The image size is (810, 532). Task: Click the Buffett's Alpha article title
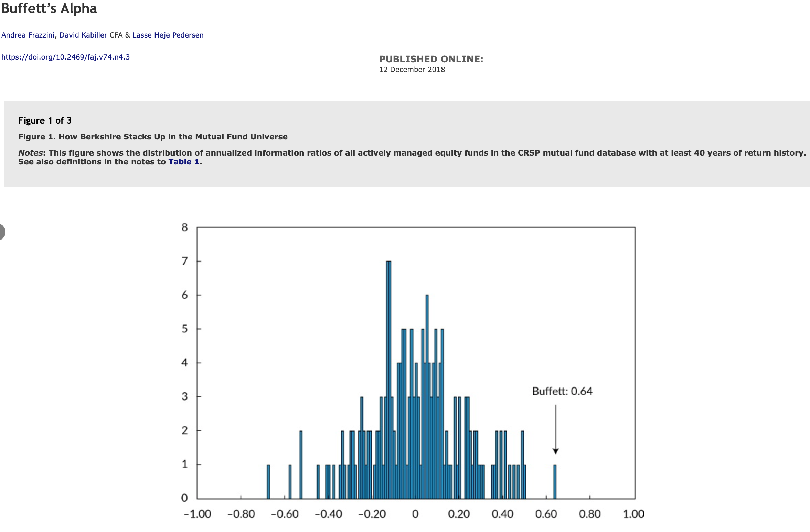(x=49, y=8)
